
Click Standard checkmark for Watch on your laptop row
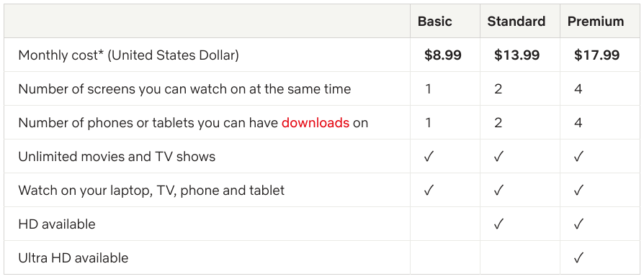tap(498, 191)
